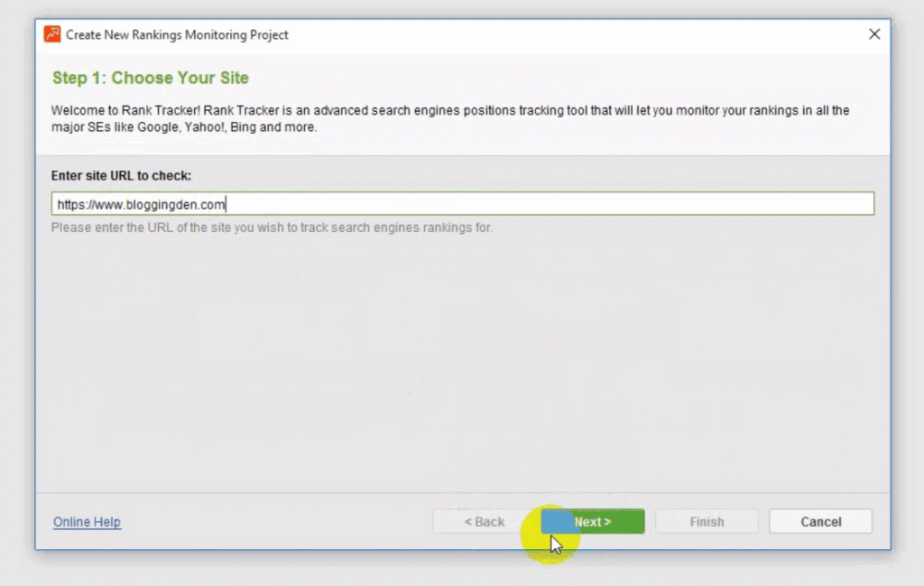Click the grey hint text below the URL field

pos(272,228)
